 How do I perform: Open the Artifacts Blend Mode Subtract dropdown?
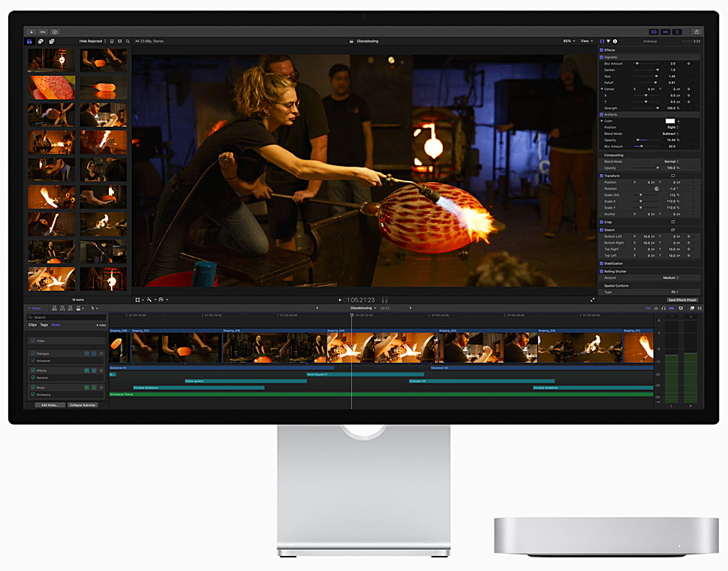tap(670, 134)
